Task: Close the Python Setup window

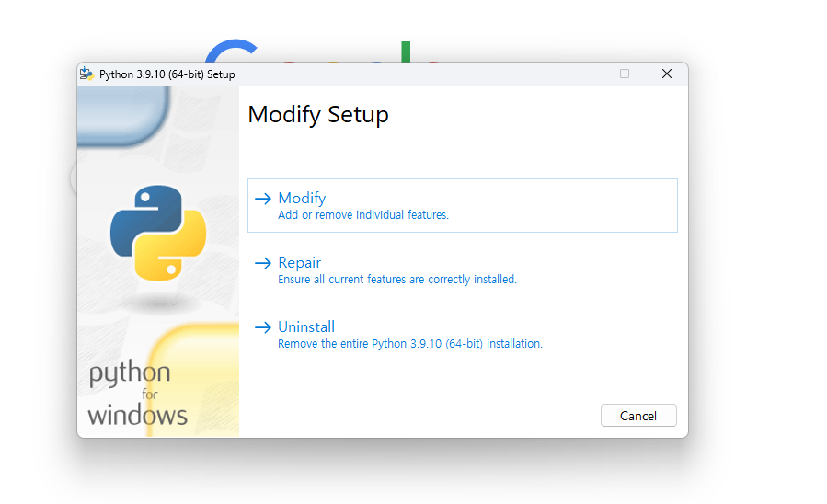Action: pyautogui.click(x=667, y=74)
